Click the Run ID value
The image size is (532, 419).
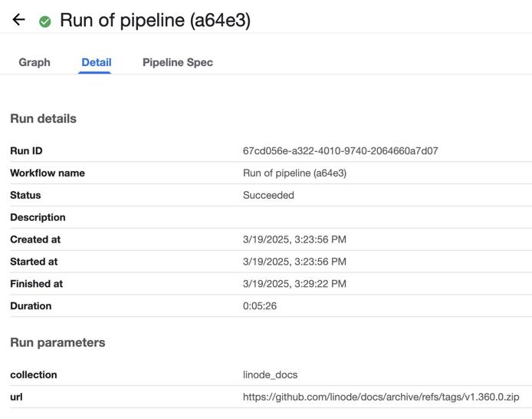tap(340, 151)
